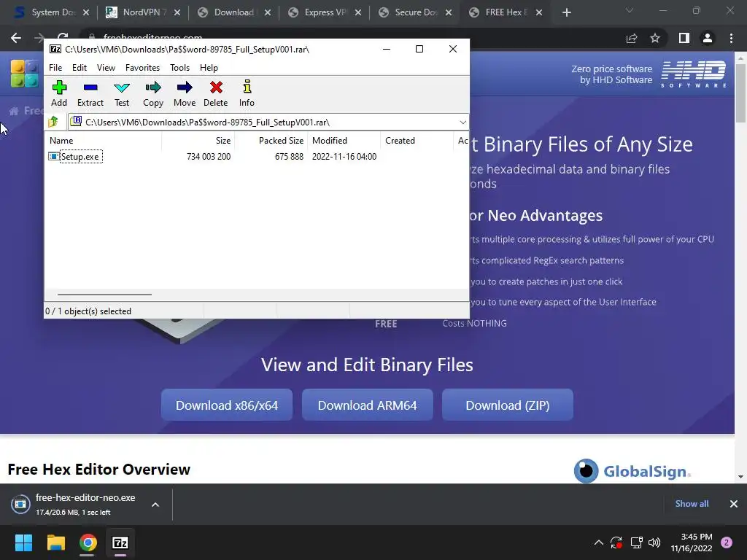Click the 675 888 packed size value
This screenshot has width=747, height=560.
289,156
